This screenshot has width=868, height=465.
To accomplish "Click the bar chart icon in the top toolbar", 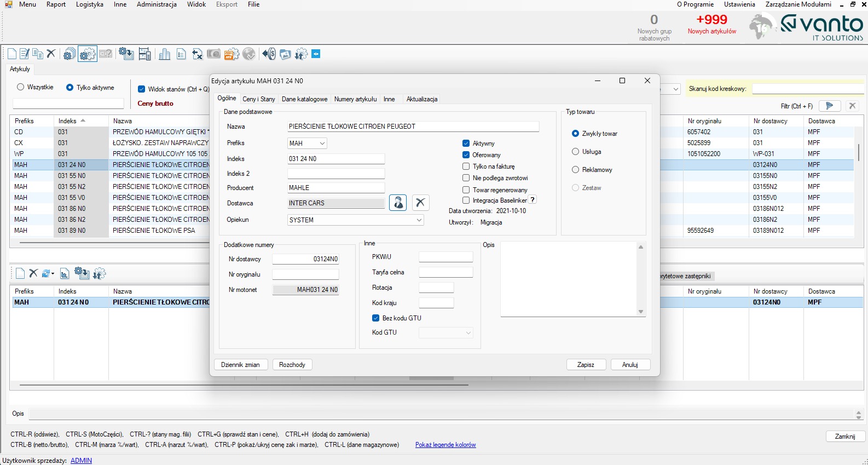I will pyautogui.click(x=164, y=54).
